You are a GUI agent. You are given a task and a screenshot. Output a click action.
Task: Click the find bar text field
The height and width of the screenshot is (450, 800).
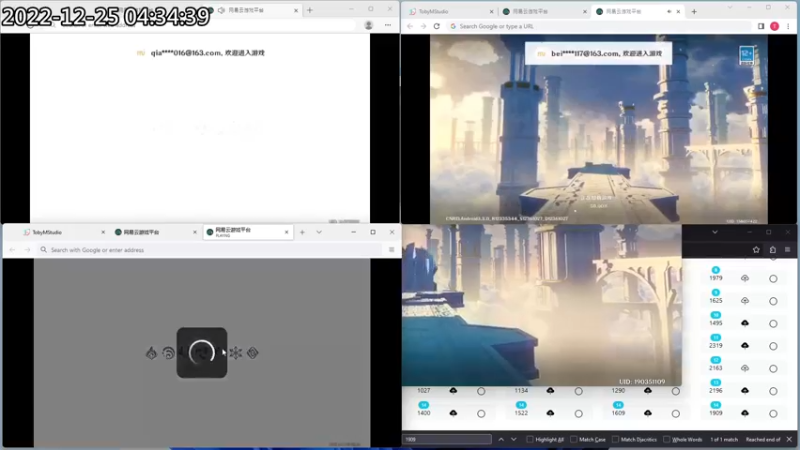tap(447, 439)
